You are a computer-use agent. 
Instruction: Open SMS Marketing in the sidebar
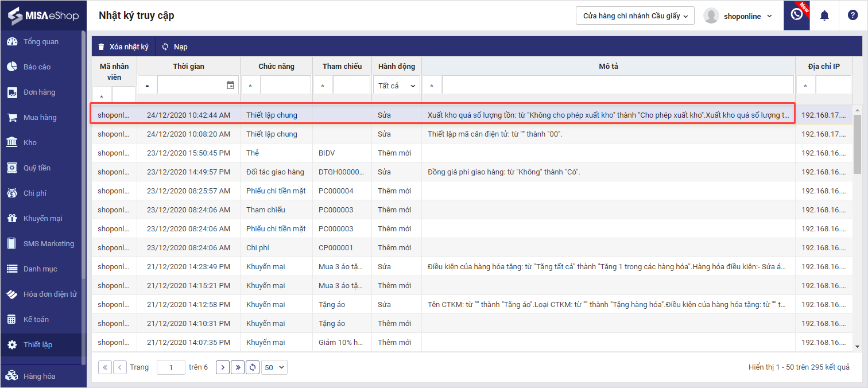(x=48, y=244)
